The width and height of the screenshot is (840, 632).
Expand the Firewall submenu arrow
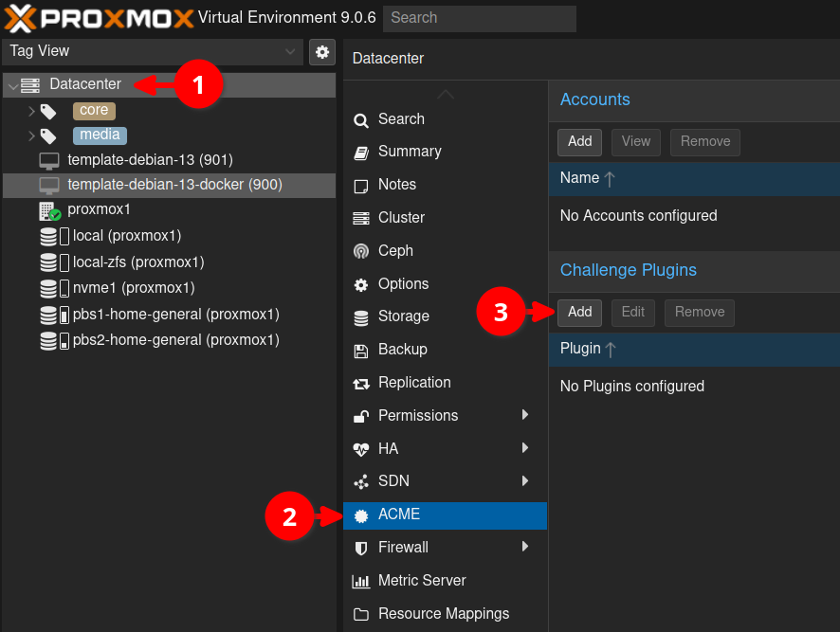click(525, 547)
